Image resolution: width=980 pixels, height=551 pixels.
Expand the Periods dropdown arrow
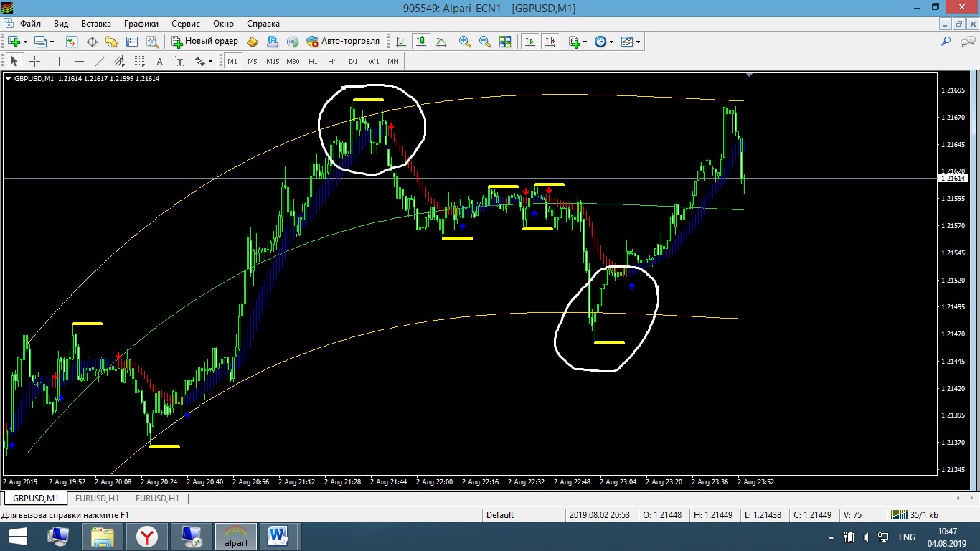click(612, 42)
